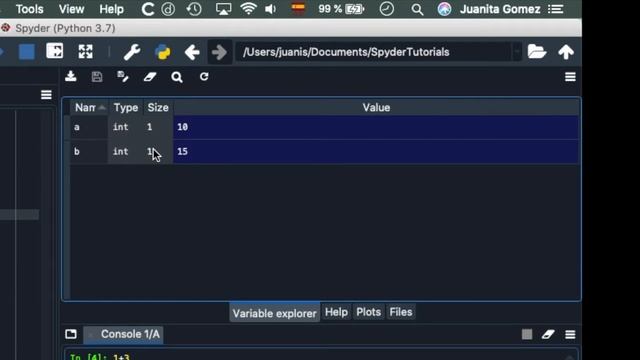The width and height of the screenshot is (640, 360).
Task: Click the size cell of variable a
Action: click(x=158, y=127)
